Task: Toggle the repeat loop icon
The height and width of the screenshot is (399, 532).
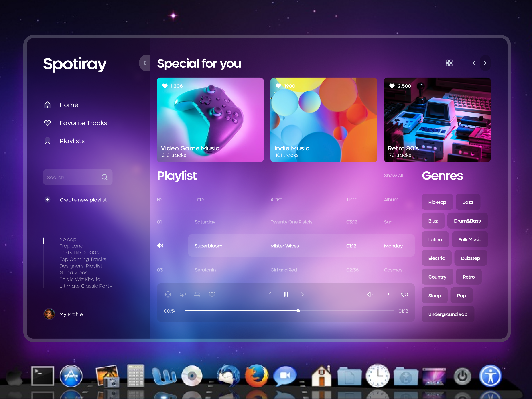Action: 183,294
